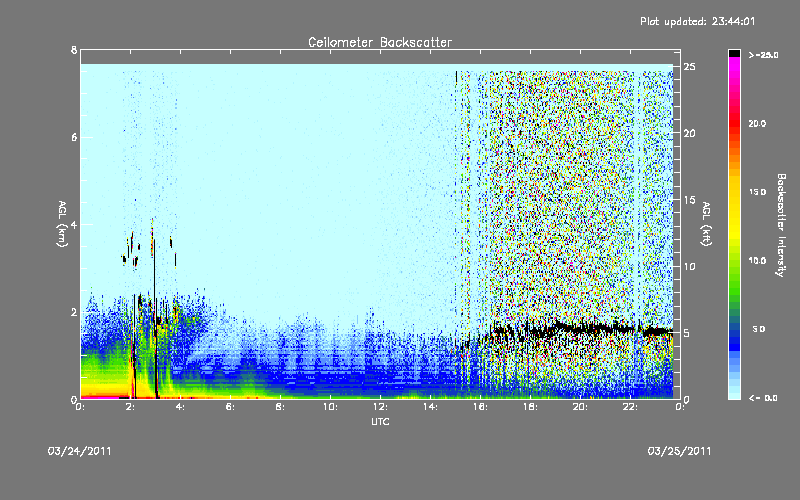Click the 'UTC' x-axis label
800x500 pixels.
click(x=380, y=421)
